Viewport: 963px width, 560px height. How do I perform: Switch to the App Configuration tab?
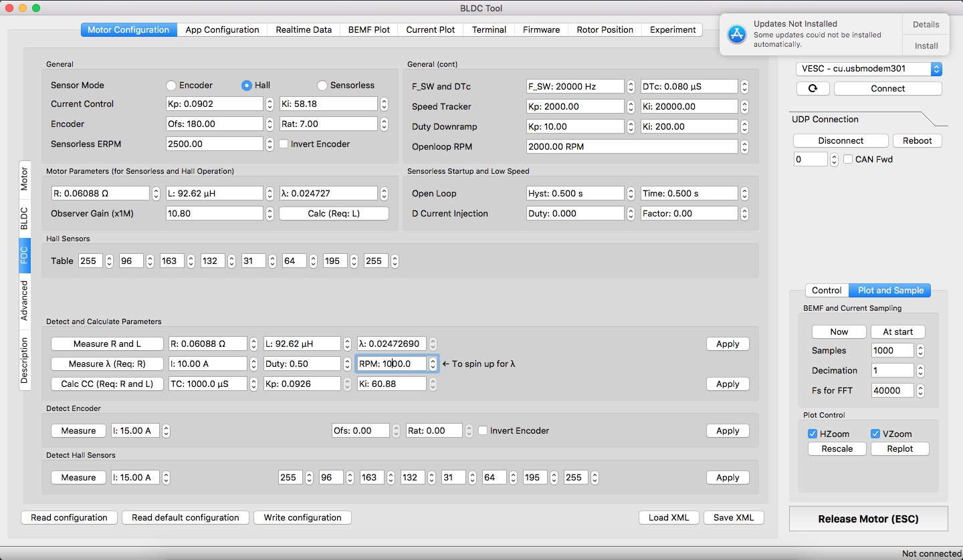(x=222, y=29)
